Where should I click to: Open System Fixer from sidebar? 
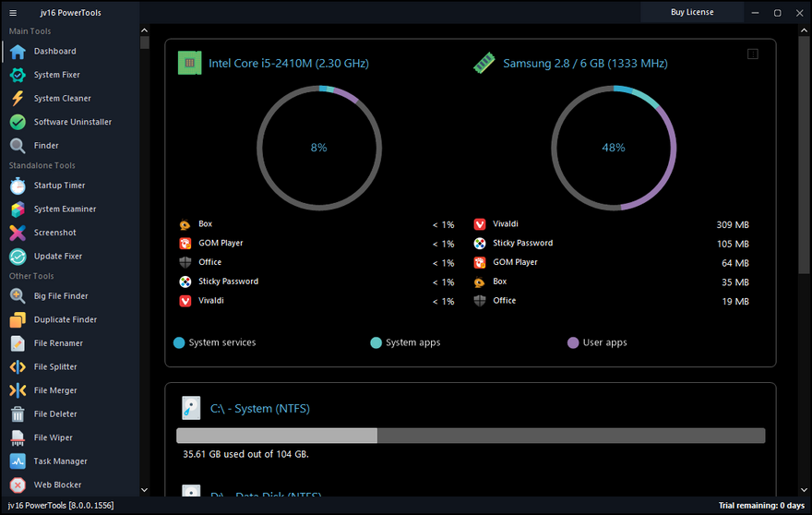[57, 75]
